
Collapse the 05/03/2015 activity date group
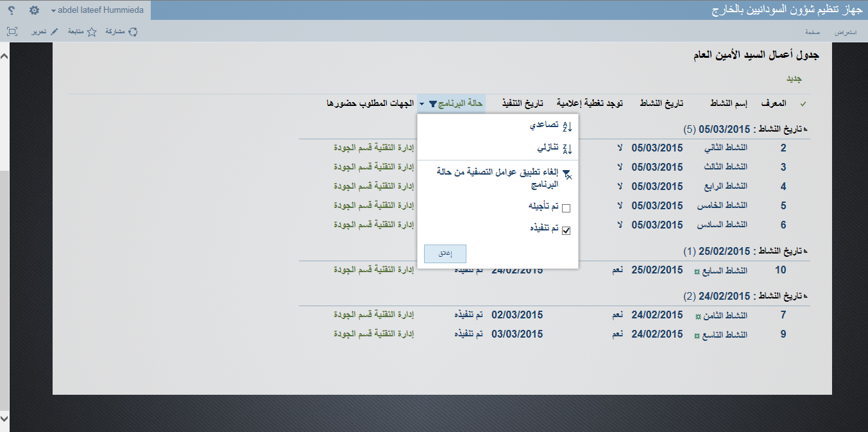pos(805,129)
